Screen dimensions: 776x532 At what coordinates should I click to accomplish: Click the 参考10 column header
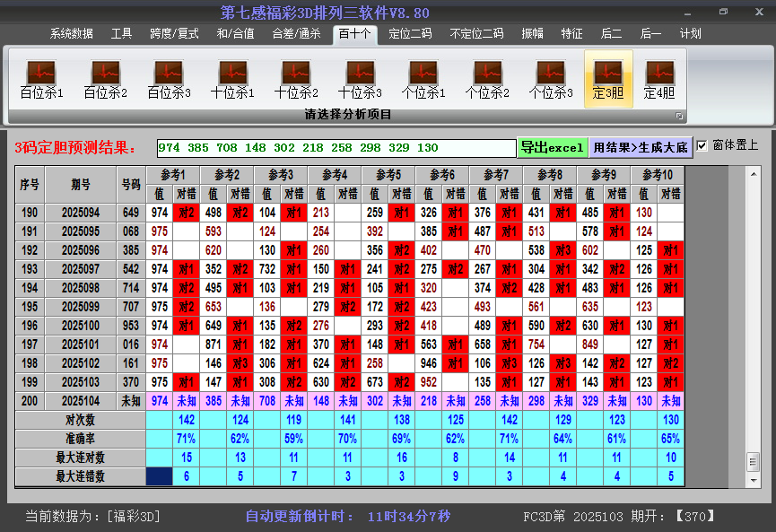tap(658, 175)
